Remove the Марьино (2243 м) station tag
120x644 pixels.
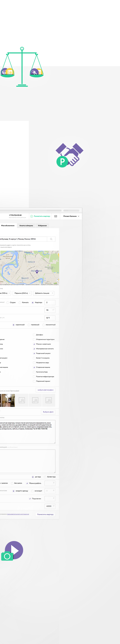[x=30, y=293]
